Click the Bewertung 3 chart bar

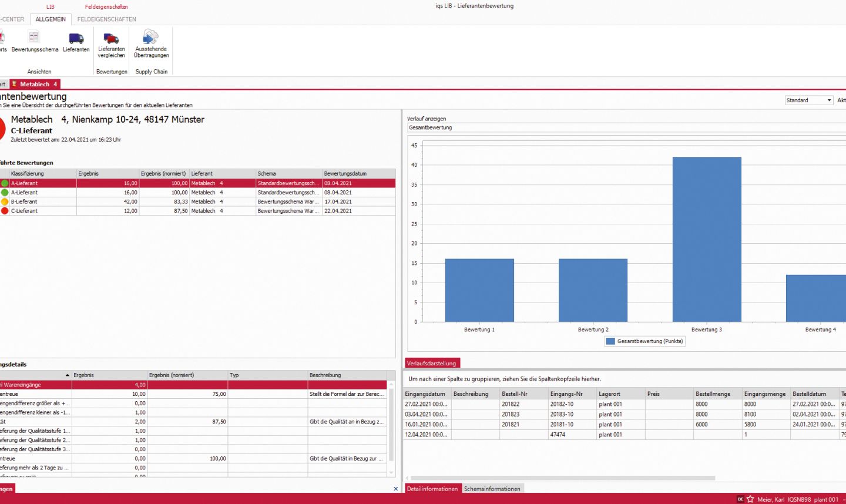tap(707, 239)
